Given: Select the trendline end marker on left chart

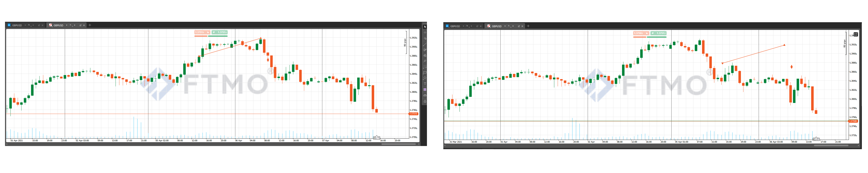Looking at the screenshot, I should [x=261, y=38].
